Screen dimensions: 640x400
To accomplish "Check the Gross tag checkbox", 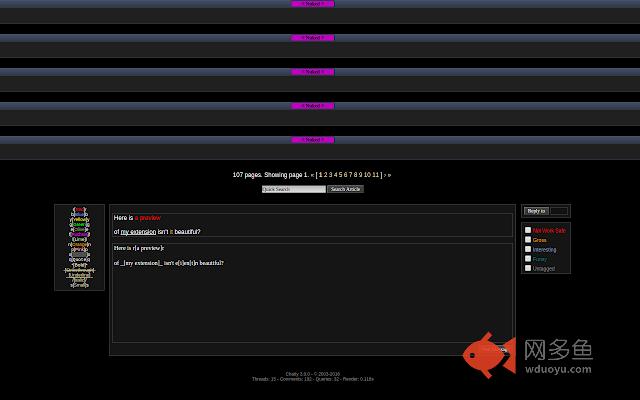I will coord(528,240).
